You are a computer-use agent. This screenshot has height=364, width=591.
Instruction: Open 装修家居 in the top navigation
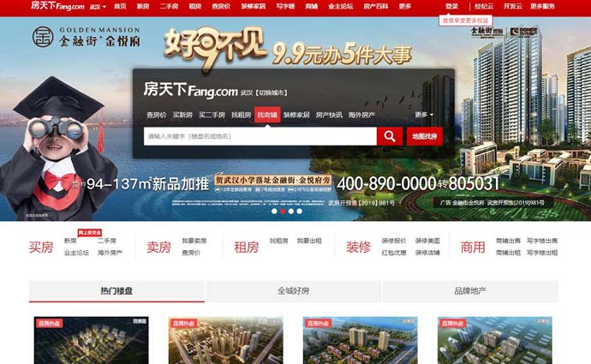[x=253, y=6]
